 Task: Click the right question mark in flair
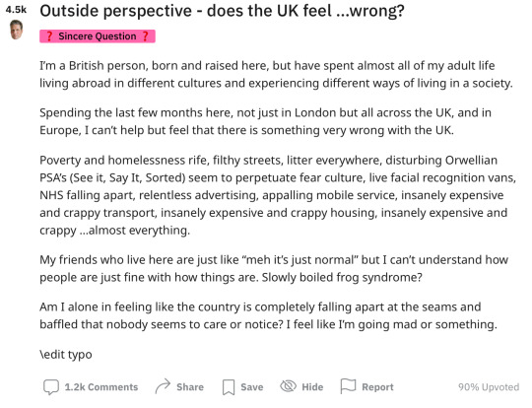145,36
